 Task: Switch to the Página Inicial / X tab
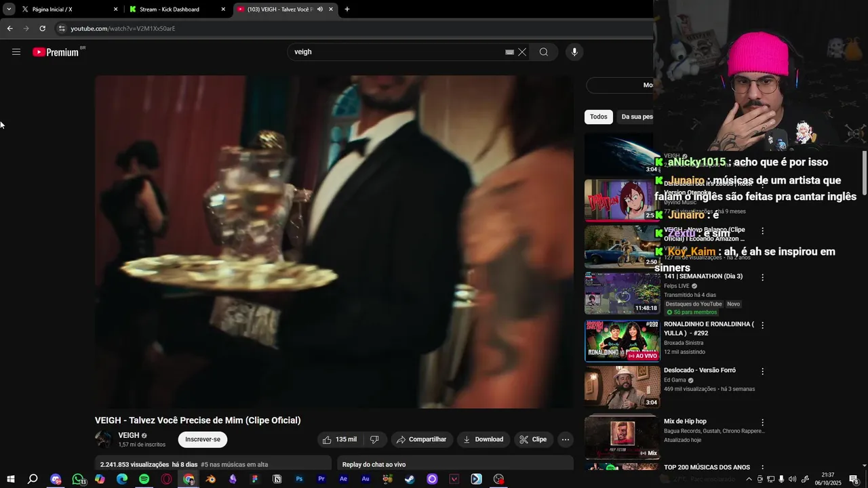(x=70, y=9)
